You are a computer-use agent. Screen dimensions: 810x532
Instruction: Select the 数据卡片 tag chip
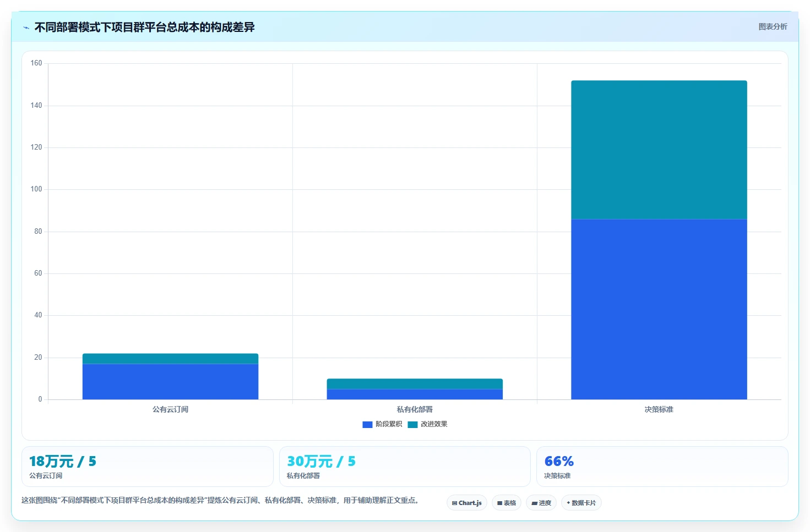click(581, 503)
